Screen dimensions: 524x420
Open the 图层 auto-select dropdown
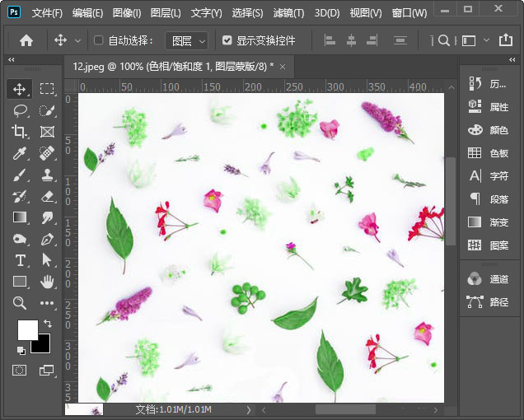coord(187,40)
